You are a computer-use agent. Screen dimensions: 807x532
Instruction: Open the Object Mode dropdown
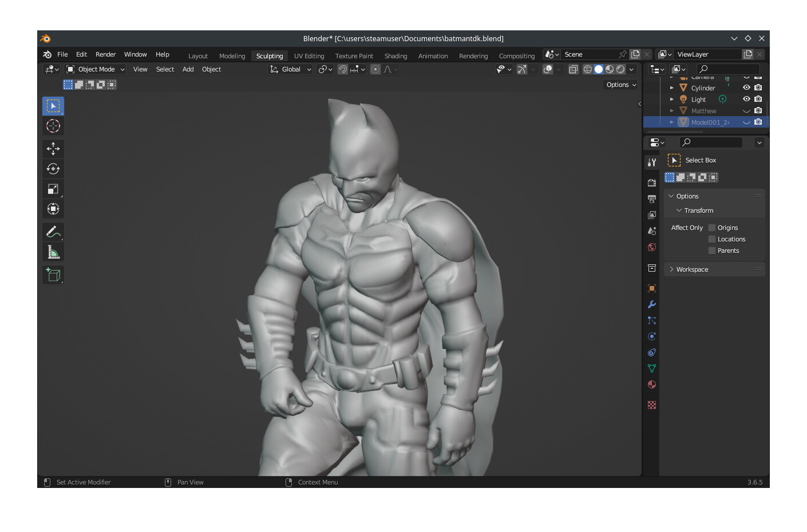pos(95,69)
